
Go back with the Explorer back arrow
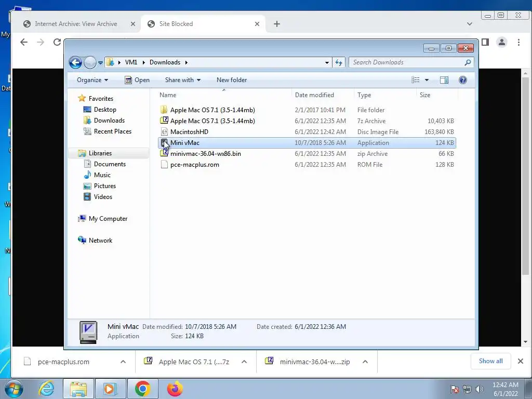tap(75, 62)
